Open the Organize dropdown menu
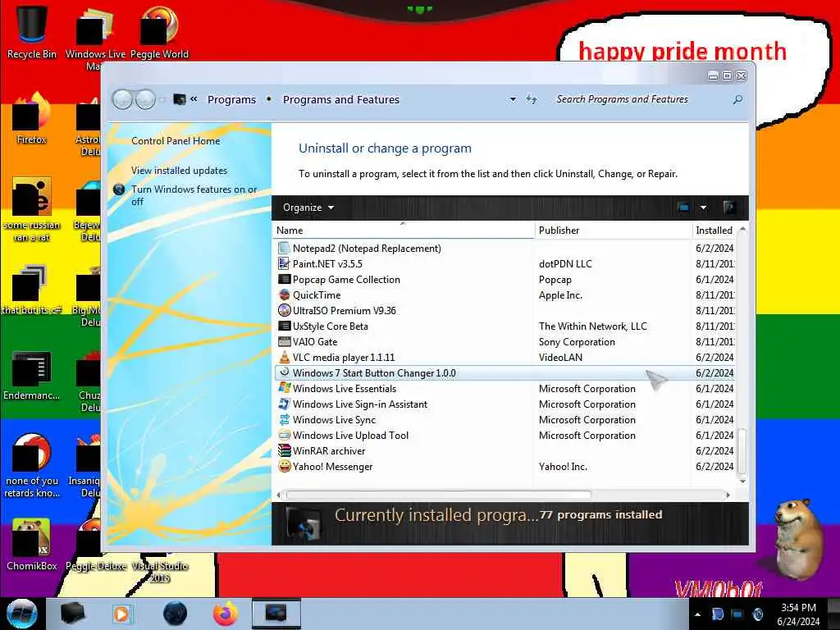This screenshot has width=840, height=630. [308, 208]
